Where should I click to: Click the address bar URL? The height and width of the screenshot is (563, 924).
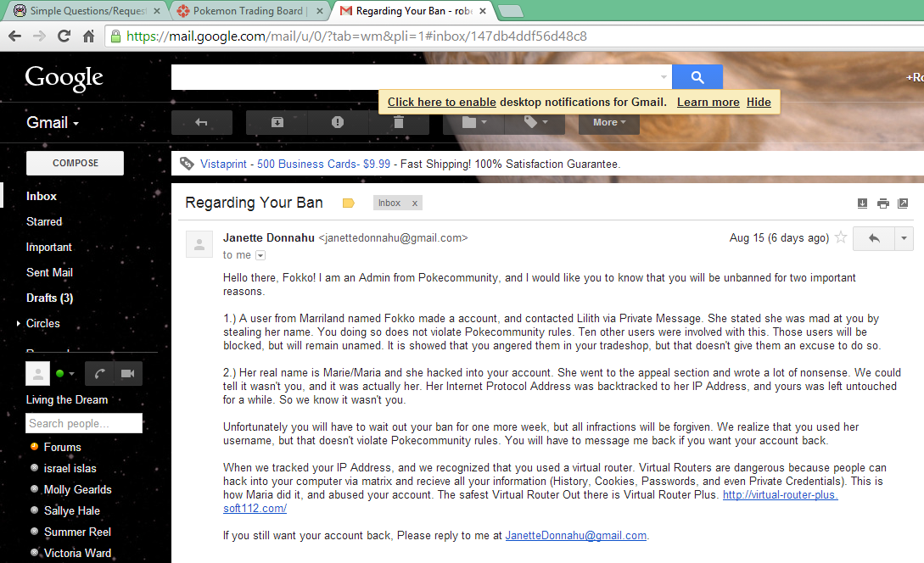356,36
